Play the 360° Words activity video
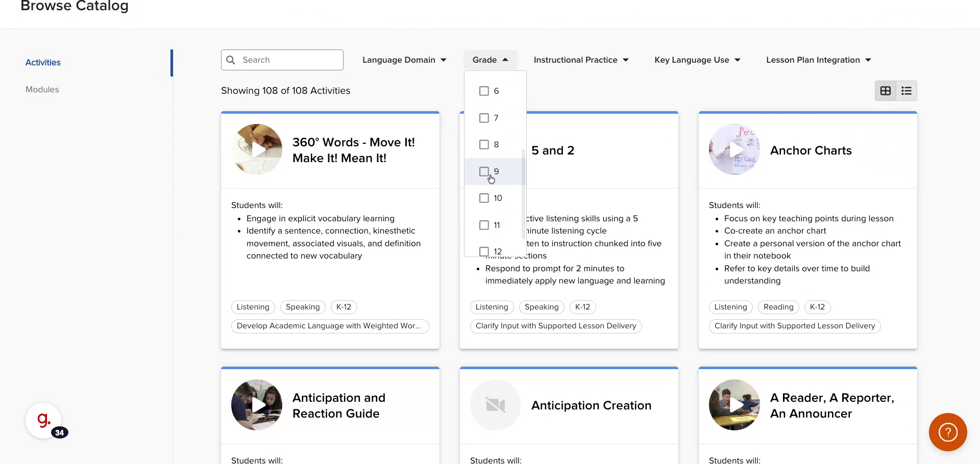980x464 pixels. click(x=257, y=149)
